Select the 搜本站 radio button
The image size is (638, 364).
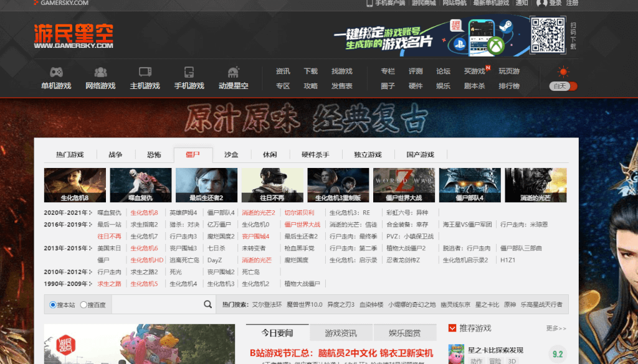[x=53, y=305]
